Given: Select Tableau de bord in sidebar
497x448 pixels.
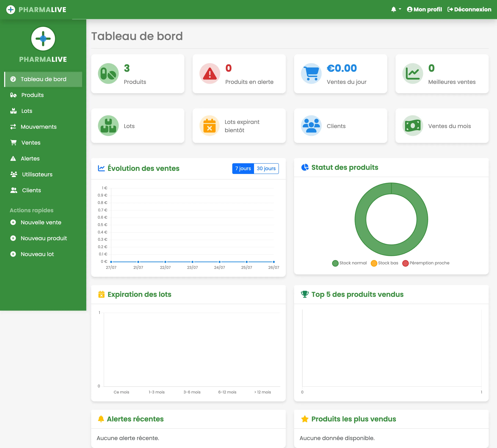Looking at the screenshot, I should pyautogui.click(x=43, y=79).
